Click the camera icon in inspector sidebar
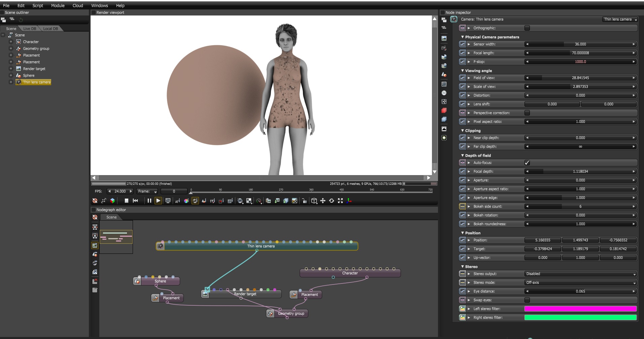The image size is (644, 339). (x=444, y=48)
